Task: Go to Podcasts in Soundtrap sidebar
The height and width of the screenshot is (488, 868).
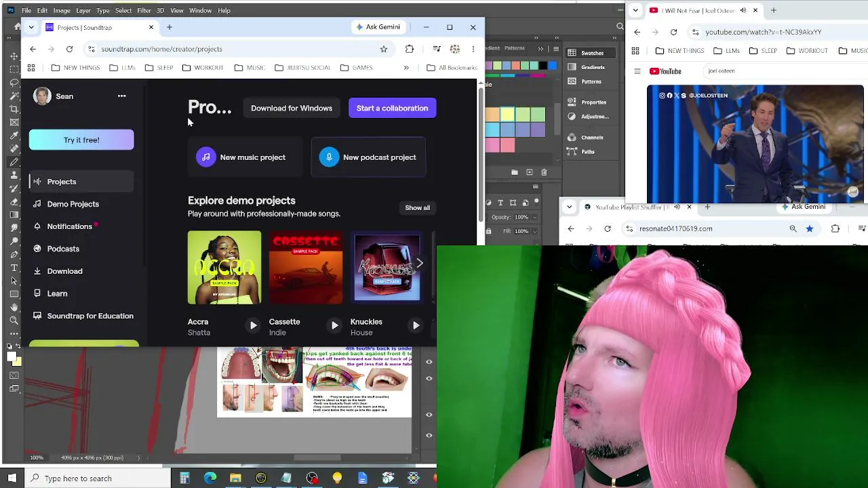Action: (63, 249)
